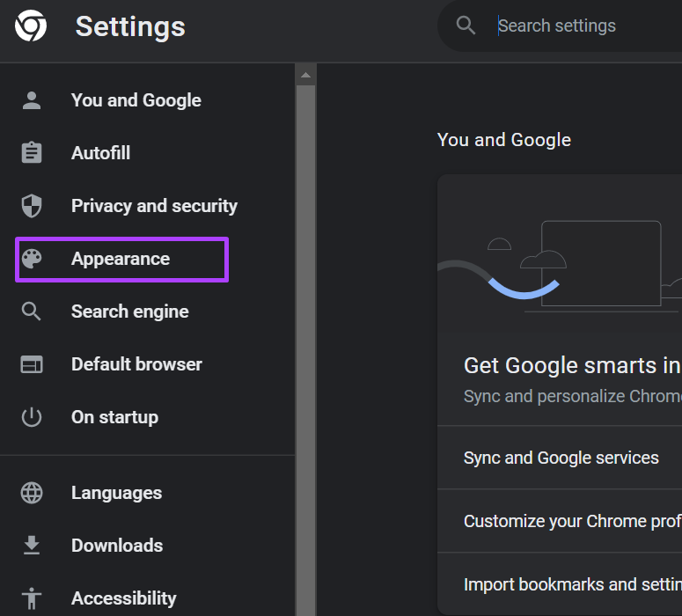Click the Autofill clipboard icon
Image resolution: width=682 pixels, height=616 pixels.
[x=32, y=153]
